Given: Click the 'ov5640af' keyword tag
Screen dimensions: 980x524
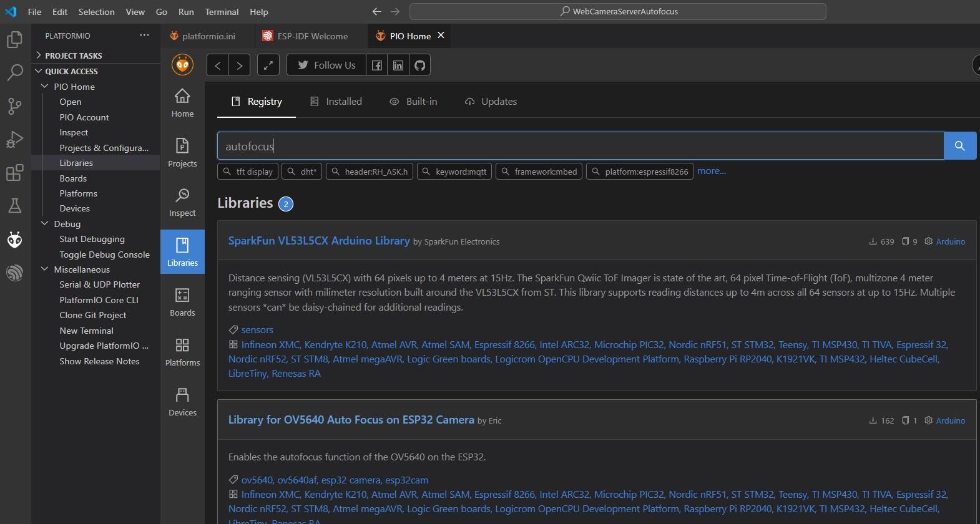Looking at the screenshot, I should click(297, 480).
